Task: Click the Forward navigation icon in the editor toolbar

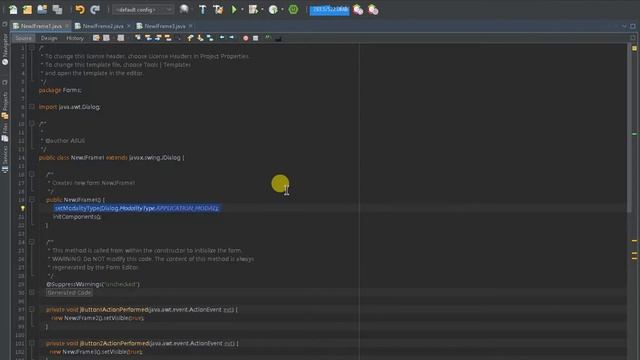Action: pos(120,38)
